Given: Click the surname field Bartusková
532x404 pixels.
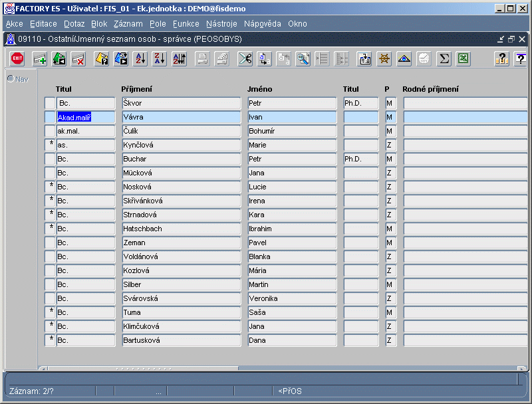Looking at the screenshot, I should click(182, 340).
